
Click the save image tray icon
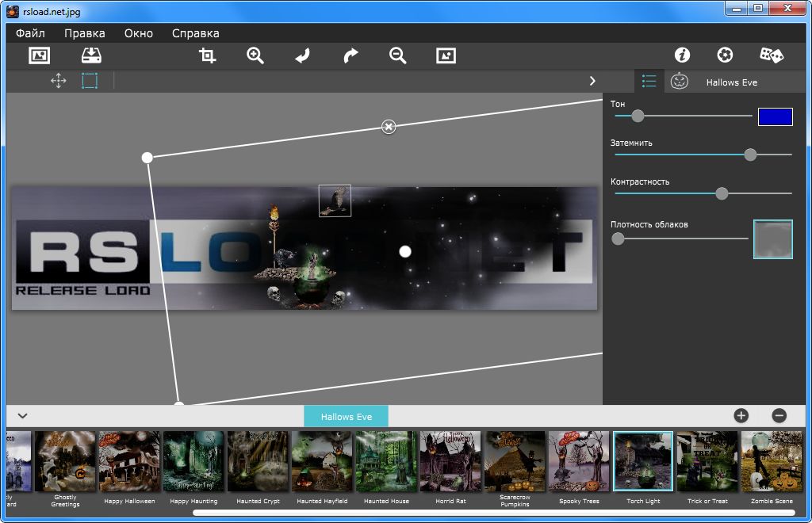(92, 55)
